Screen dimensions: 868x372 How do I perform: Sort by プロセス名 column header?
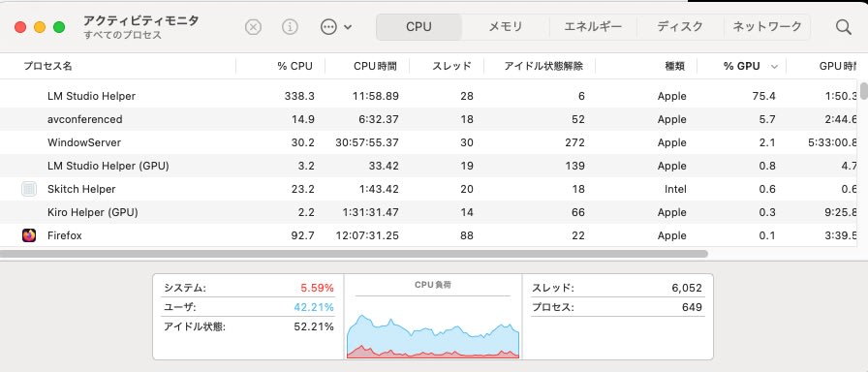coord(47,66)
